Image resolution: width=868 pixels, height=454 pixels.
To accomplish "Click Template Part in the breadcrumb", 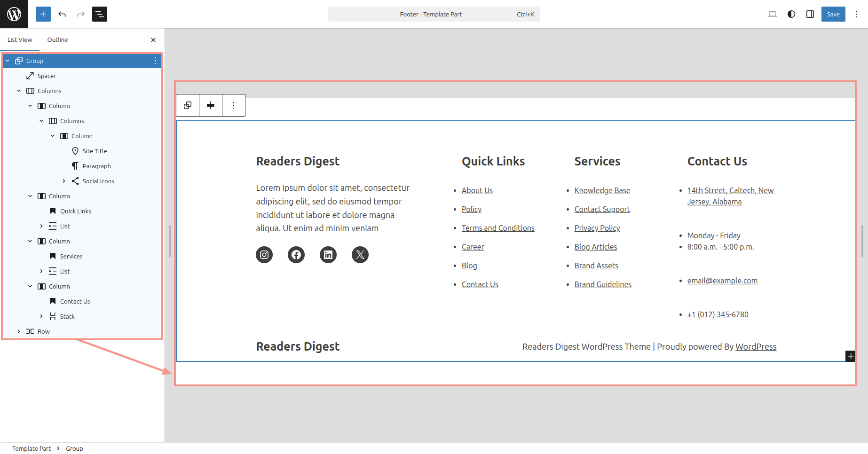I will [x=32, y=448].
